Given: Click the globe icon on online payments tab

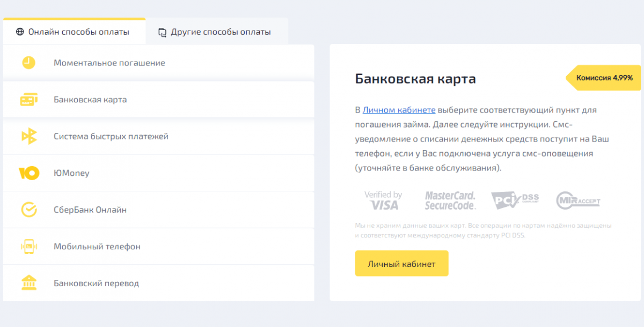Looking at the screenshot, I should click(20, 32).
